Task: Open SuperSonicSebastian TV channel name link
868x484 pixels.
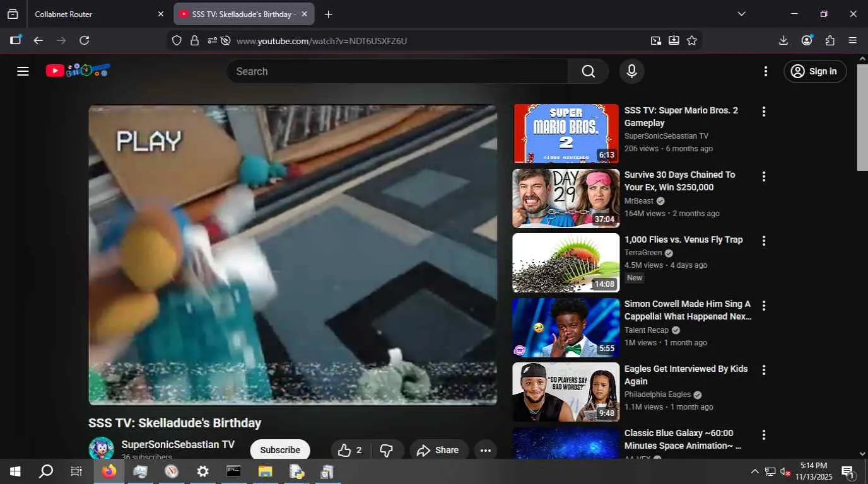Action: point(178,444)
